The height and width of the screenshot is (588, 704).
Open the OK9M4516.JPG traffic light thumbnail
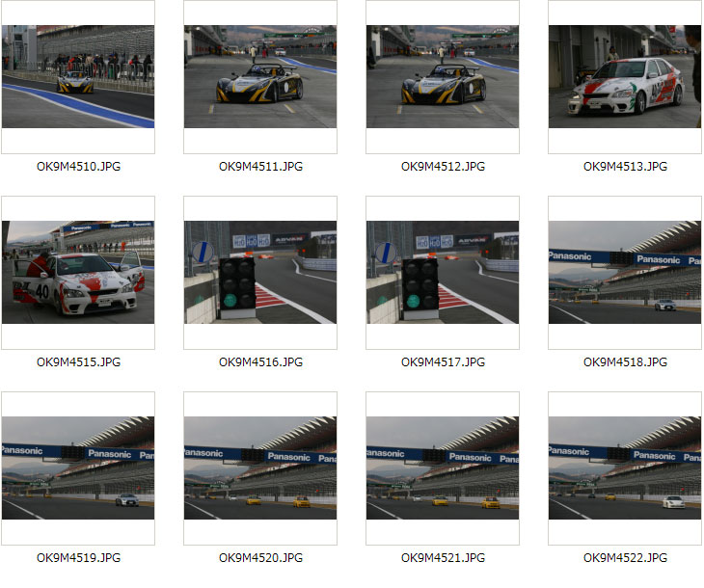coord(260,273)
